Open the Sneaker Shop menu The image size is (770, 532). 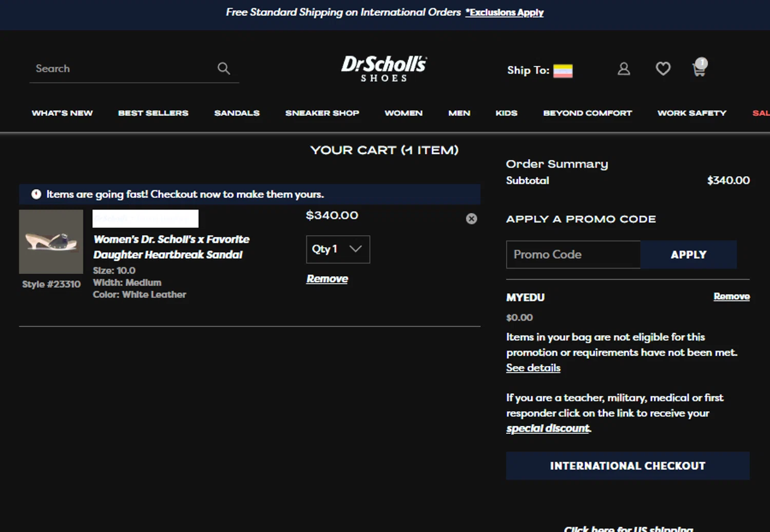[x=322, y=113]
